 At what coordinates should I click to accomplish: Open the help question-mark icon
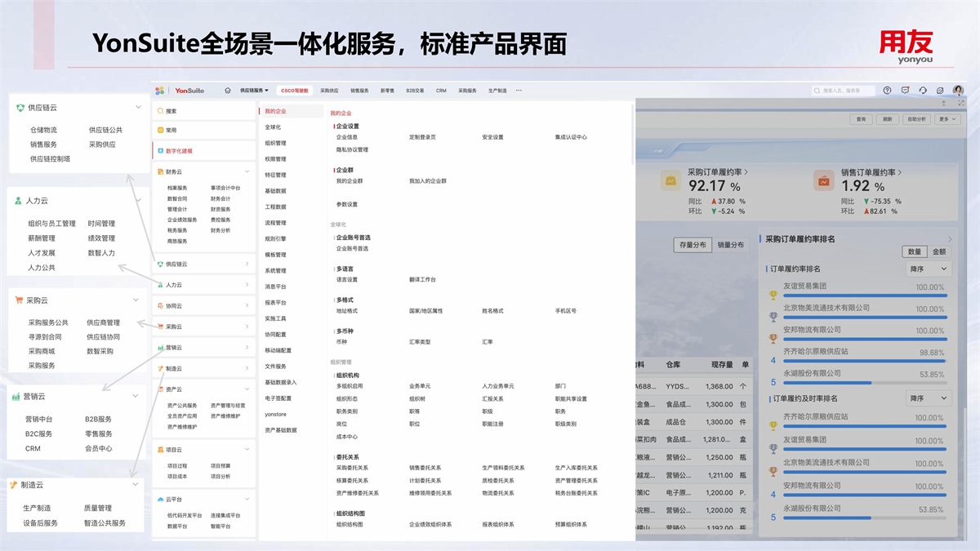(x=887, y=91)
